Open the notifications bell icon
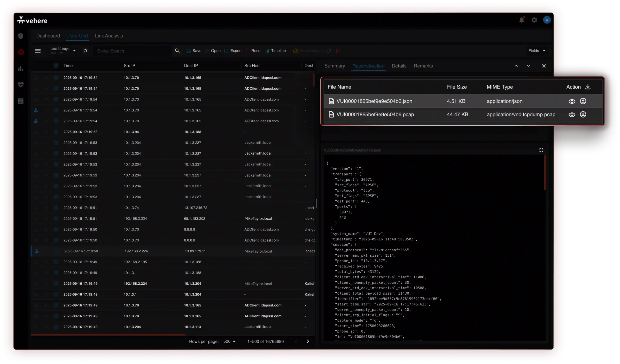 pyautogui.click(x=521, y=20)
